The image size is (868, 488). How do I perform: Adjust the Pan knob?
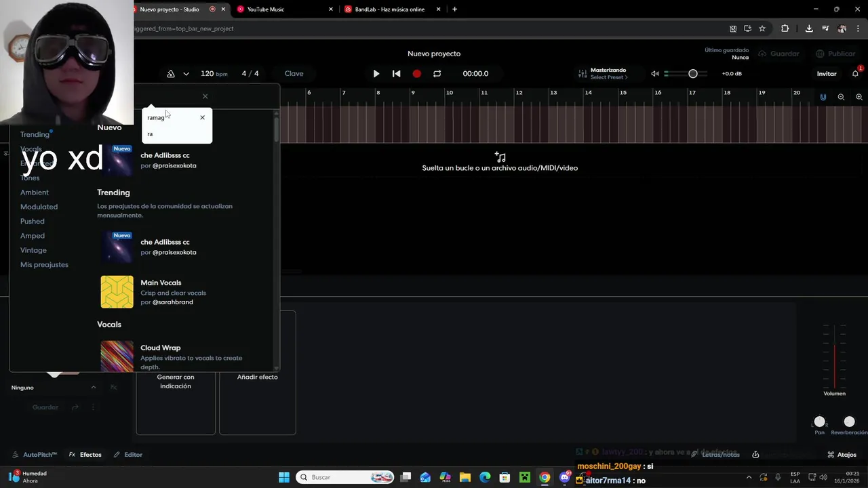click(820, 422)
